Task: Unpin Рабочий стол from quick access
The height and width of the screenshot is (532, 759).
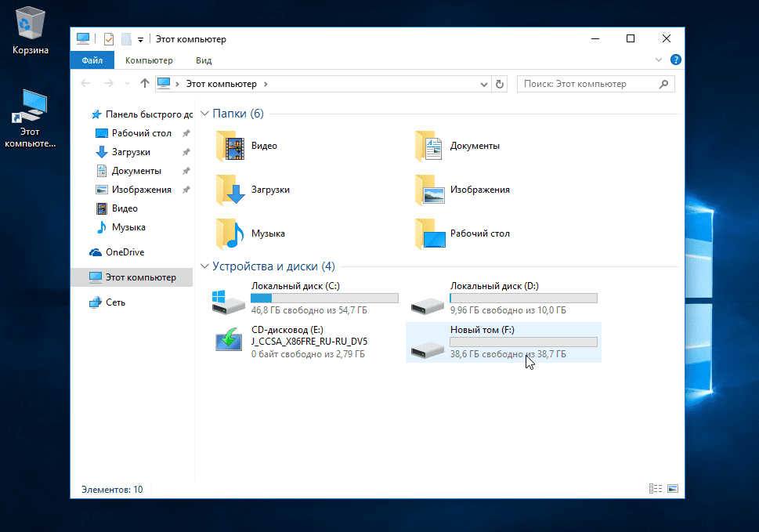Action: [x=186, y=133]
